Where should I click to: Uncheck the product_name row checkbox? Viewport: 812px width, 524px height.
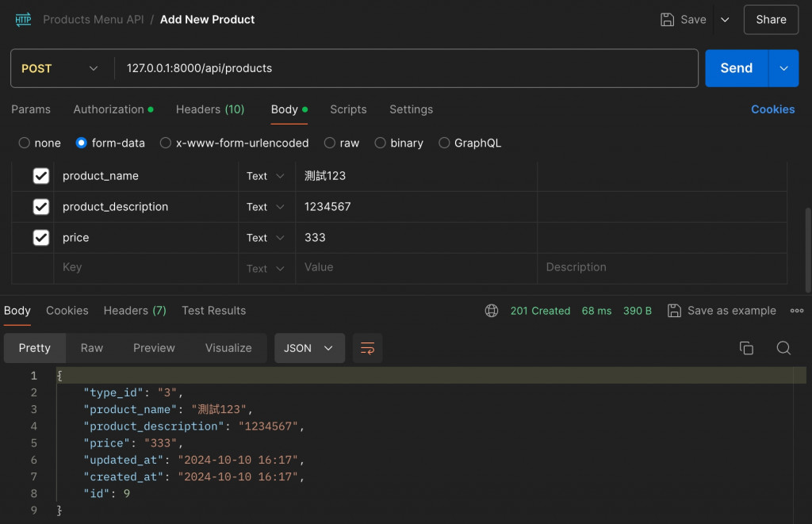(x=41, y=176)
